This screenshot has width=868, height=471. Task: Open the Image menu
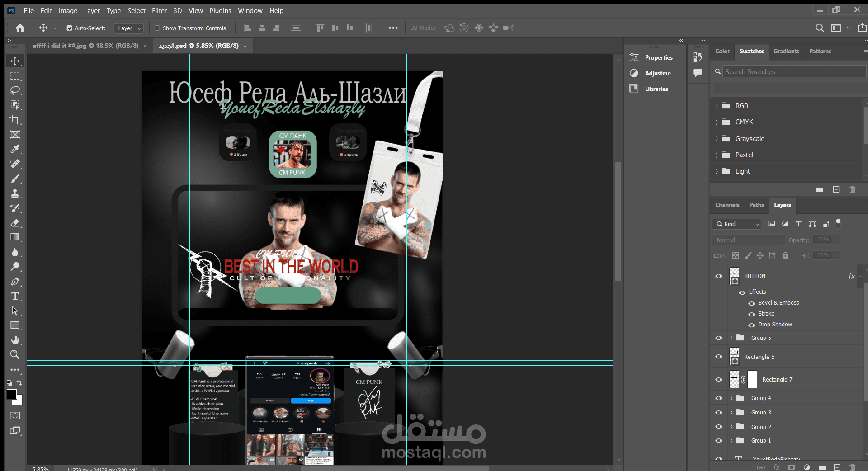point(68,11)
